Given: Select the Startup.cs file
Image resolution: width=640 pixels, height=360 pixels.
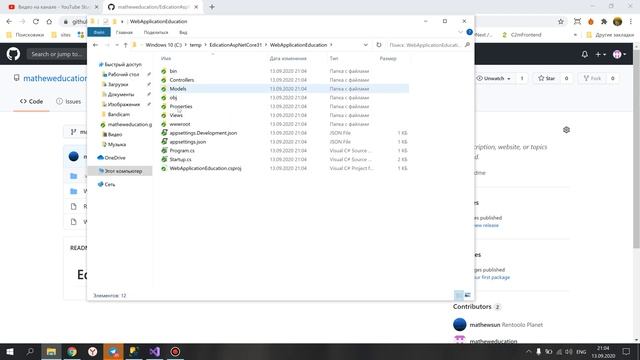Looking at the screenshot, I should [x=180, y=160].
